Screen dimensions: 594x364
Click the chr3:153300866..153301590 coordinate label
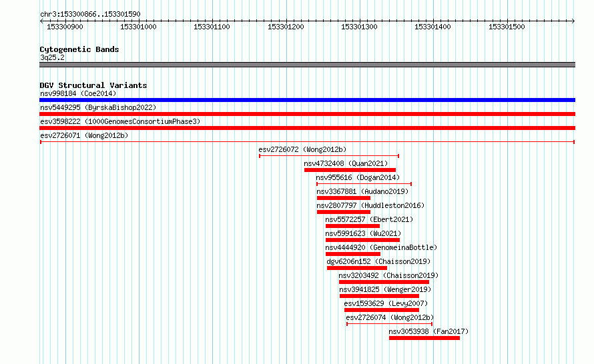[x=90, y=14]
